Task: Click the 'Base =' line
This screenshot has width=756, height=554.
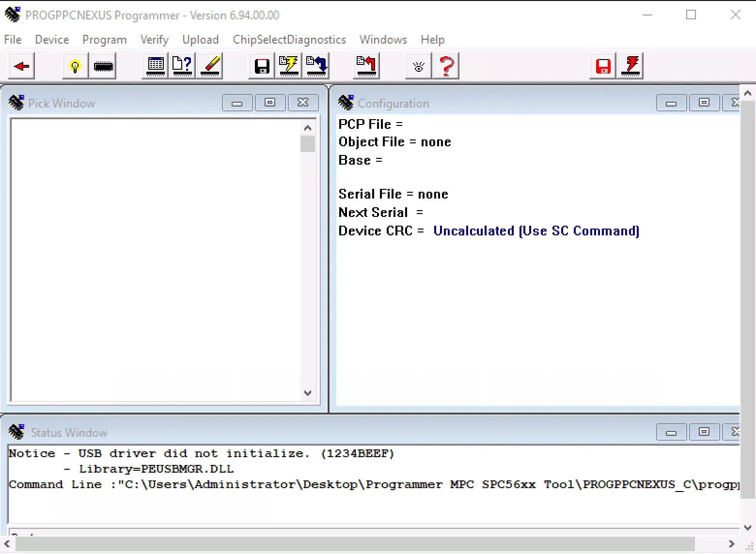Action: coord(361,160)
